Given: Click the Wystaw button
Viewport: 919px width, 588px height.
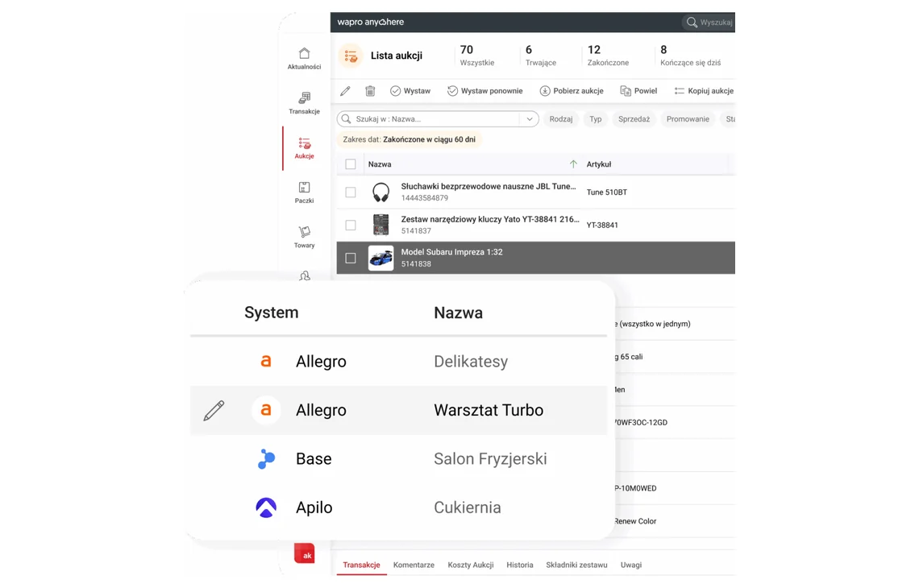Looking at the screenshot, I should point(410,91).
